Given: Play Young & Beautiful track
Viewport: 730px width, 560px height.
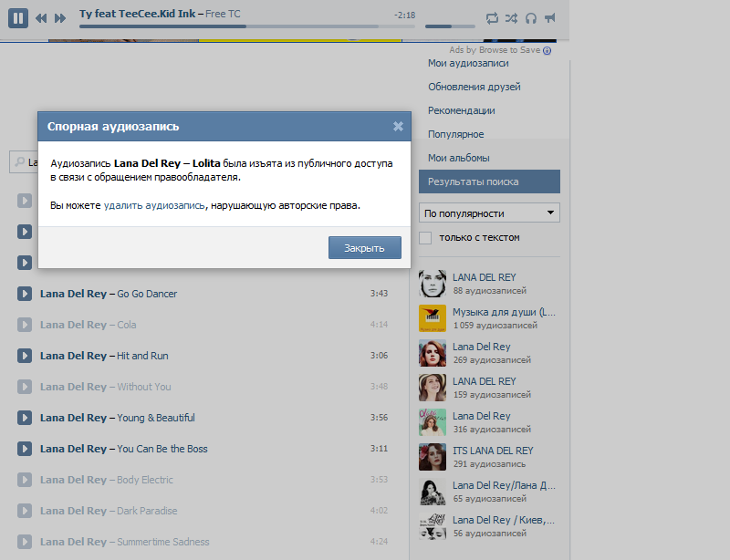Looking at the screenshot, I should pyautogui.click(x=26, y=418).
